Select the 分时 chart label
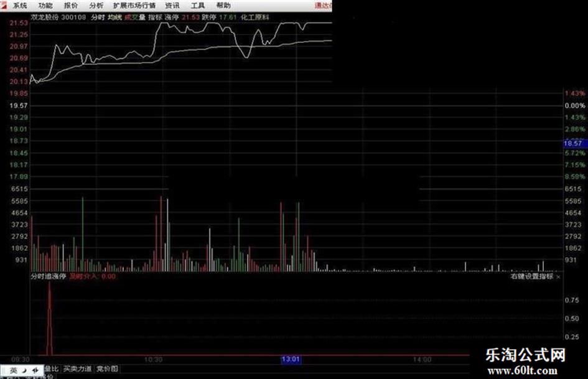Screen dimensions: 588x379 coord(98,17)
